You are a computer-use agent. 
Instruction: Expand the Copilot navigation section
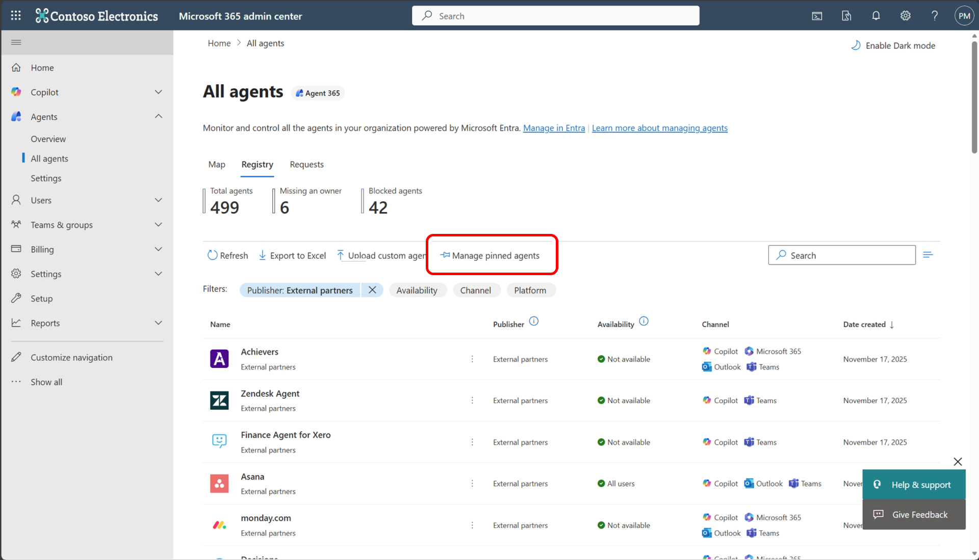click(158, 92)
